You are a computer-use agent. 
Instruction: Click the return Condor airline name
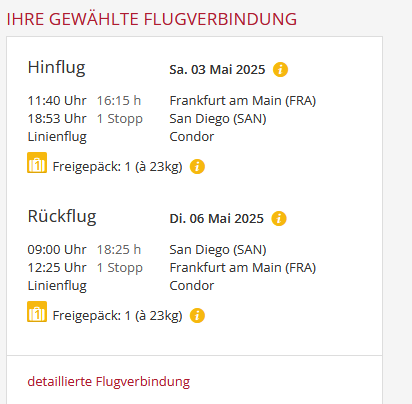coord(192,286)
